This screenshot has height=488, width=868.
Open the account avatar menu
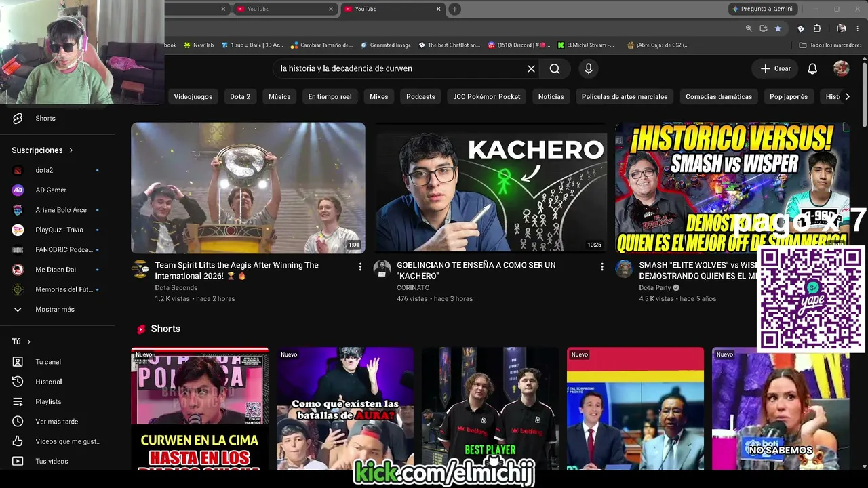pos(841,68)
